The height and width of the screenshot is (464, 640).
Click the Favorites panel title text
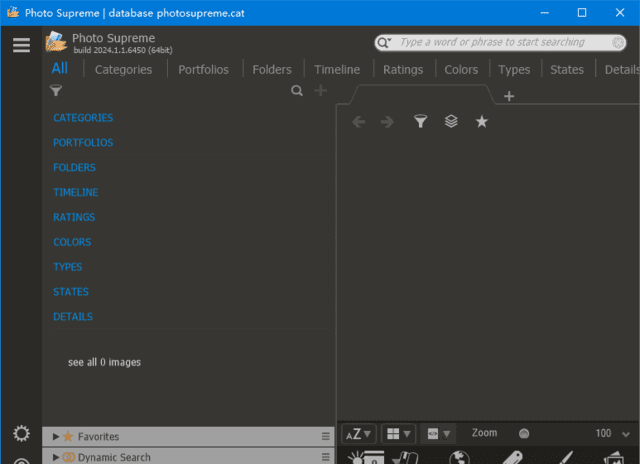tap(98, 437)
